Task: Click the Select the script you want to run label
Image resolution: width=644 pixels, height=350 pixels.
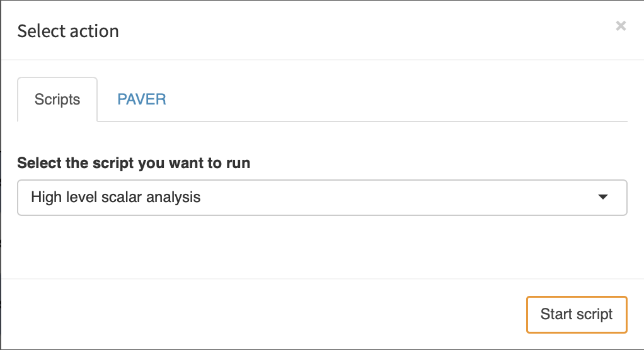Action: tap(134, 164)
